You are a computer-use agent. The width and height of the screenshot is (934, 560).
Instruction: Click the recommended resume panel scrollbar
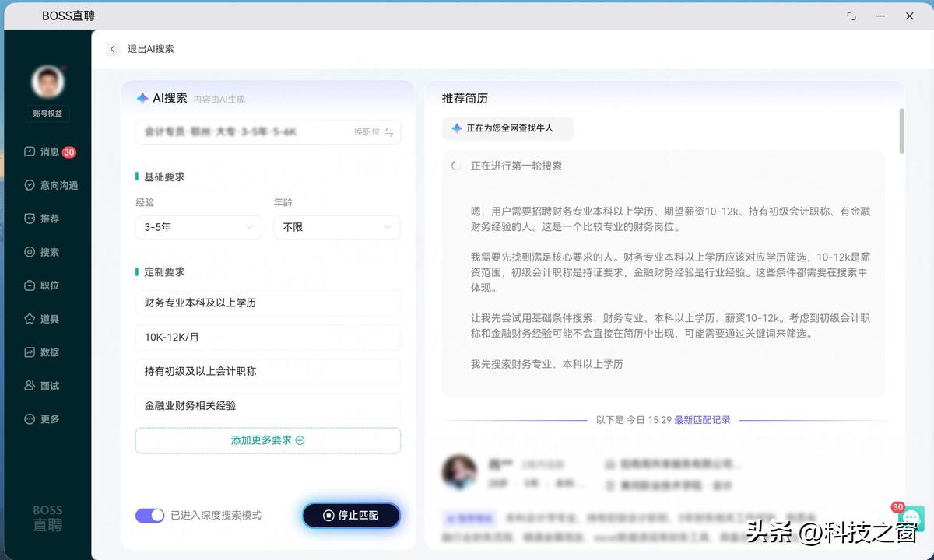click(901, 131)
